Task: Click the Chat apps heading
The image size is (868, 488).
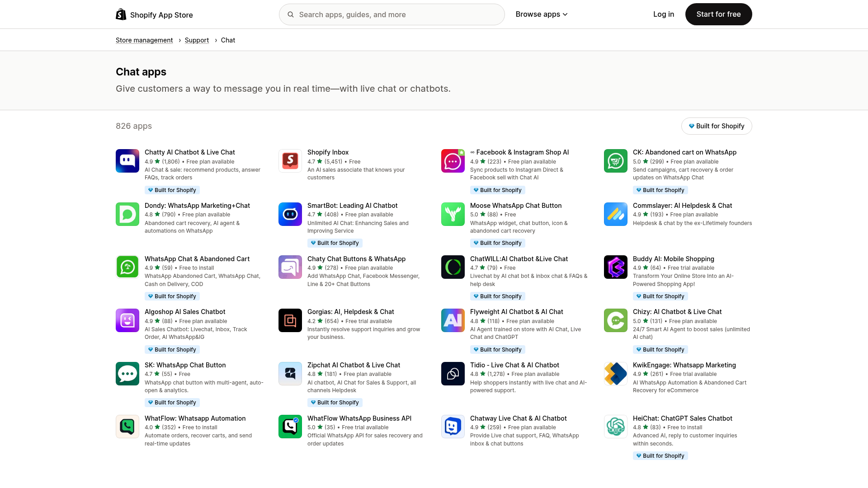Action: tap(141, 72)
